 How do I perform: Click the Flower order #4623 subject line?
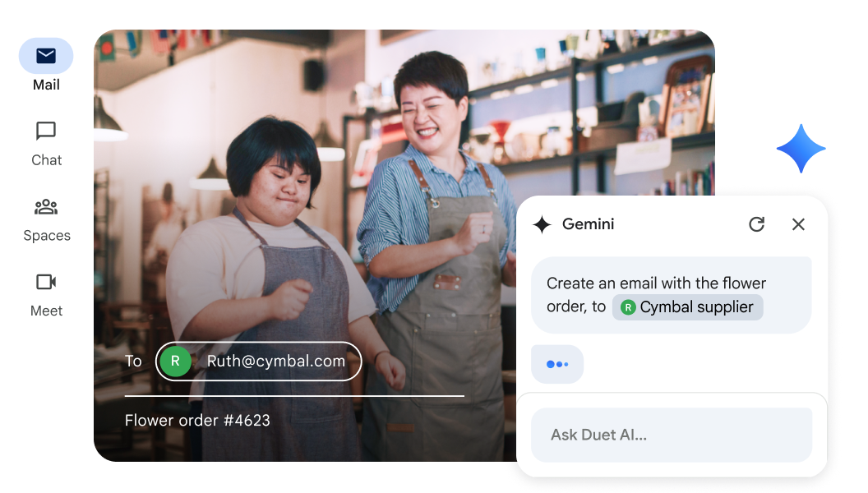tap(197, 421)
